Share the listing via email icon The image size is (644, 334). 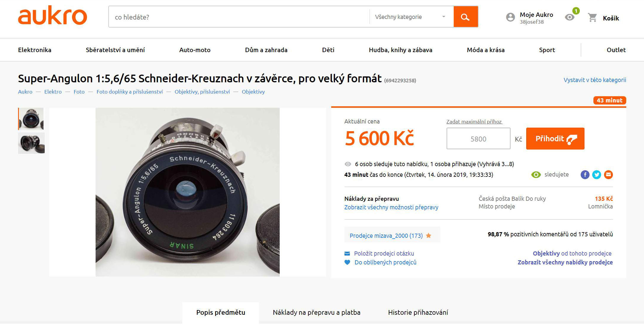[608, 175]
